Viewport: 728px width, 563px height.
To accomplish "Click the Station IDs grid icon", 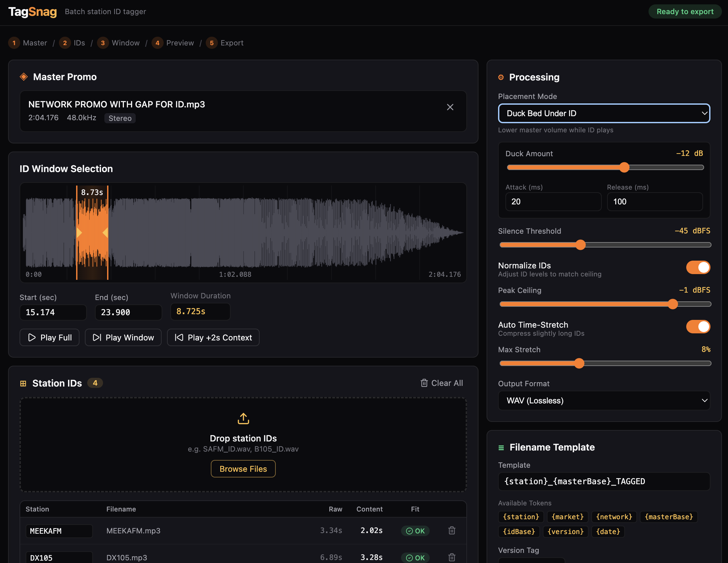I will [23, 383].
